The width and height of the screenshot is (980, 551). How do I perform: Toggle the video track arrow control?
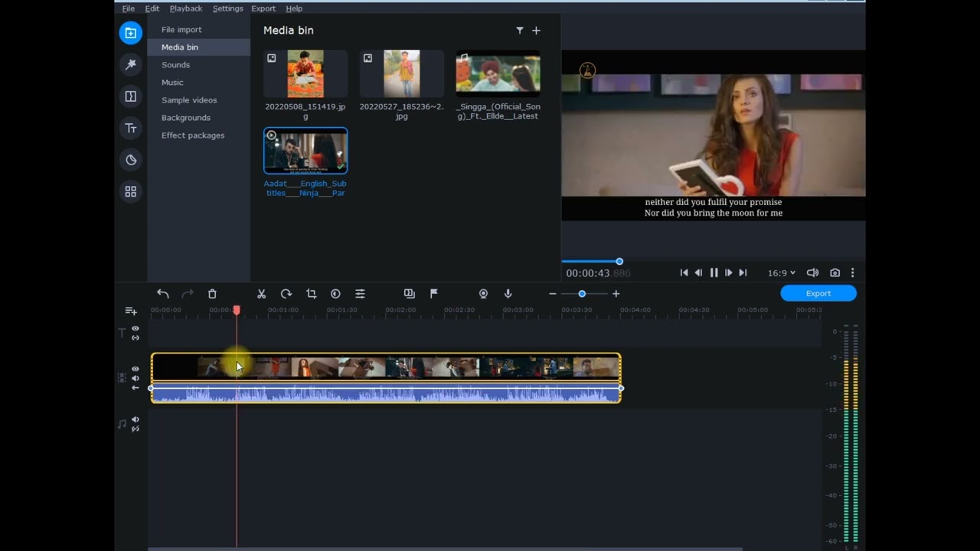point(136,387)
